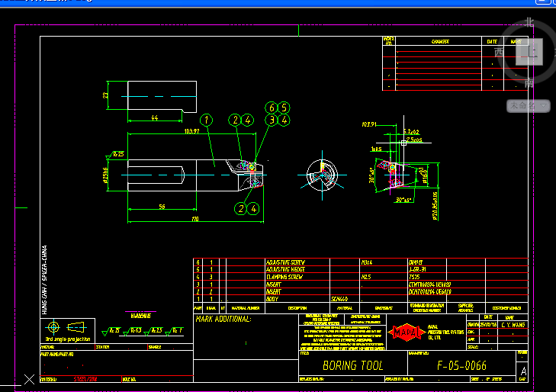Choose the south (南) compass label
Image resolution: width=556 pixels, height=392 pixels.
click(x=529, y=82)
